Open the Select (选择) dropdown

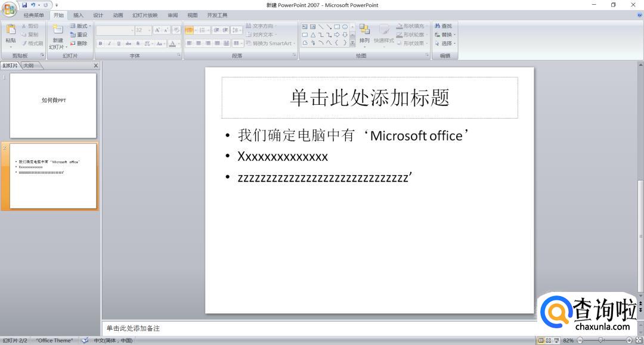coord(445,43)
